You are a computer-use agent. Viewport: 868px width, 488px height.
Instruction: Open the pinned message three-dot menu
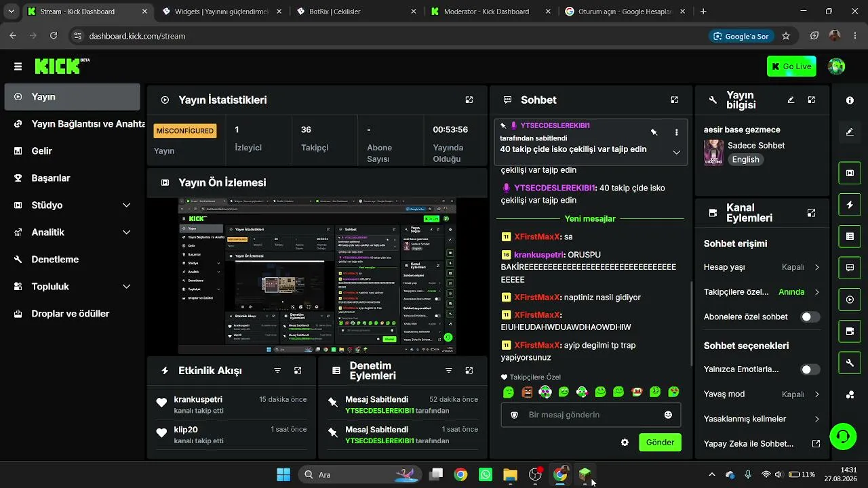pyautogui.click(x=676, y=132)
